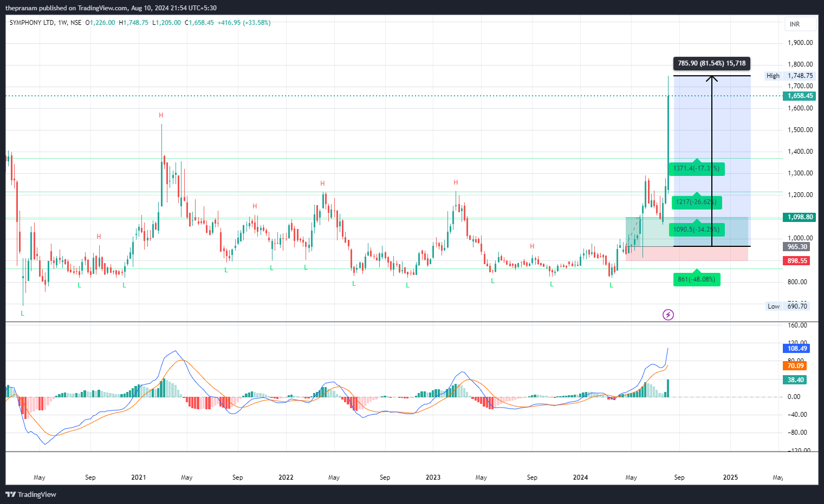Click the green price tag 1,098.80

click(x=800, y=217)
